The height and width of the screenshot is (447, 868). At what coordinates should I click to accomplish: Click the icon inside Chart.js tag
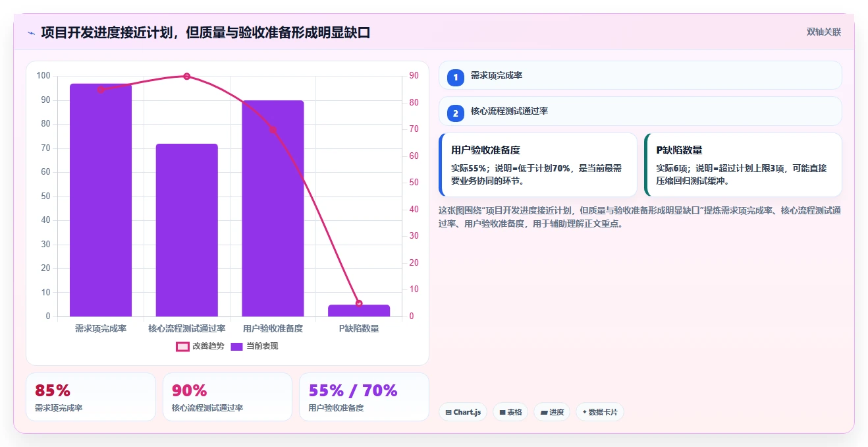coord(448,412)
